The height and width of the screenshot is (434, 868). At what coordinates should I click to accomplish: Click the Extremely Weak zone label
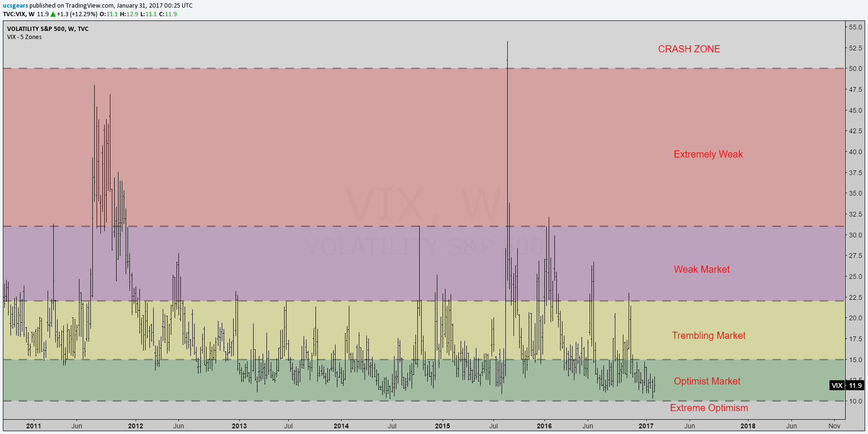pyautogui.click(x=708, y=154)
